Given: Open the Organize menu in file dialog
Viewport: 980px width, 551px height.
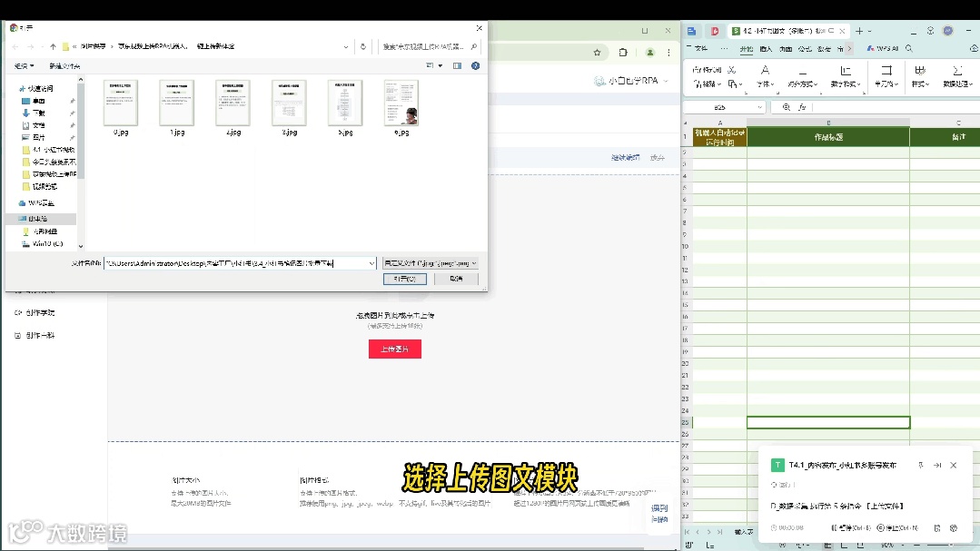Looking at the screenshot, I should (x=25, y=65).
